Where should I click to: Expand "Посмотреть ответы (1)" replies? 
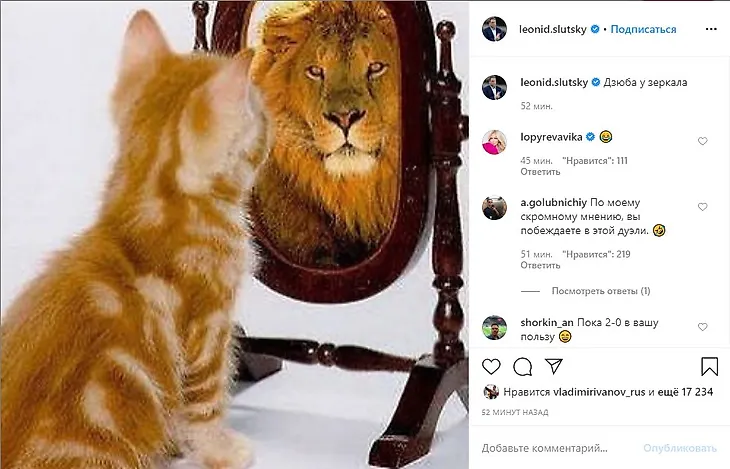click(600, 291)
